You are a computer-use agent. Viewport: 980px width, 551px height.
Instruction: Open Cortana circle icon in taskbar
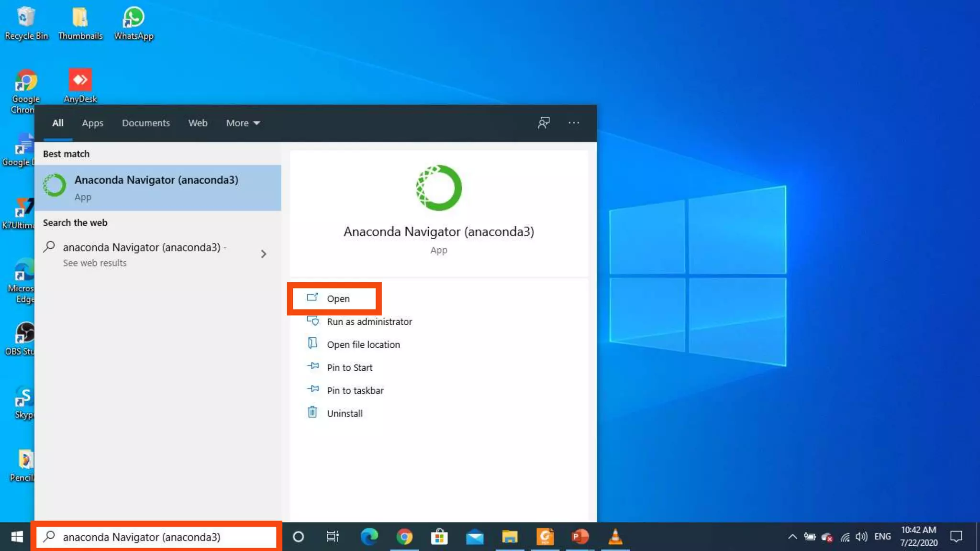point(298,537)
